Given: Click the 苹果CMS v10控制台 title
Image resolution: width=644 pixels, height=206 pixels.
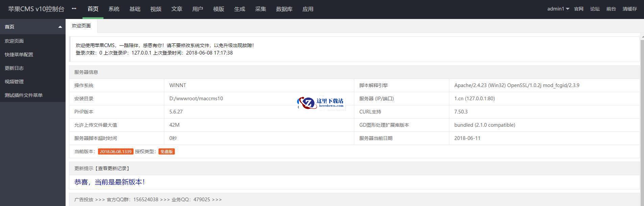Looking at the screenshot, I should [36, 9].
